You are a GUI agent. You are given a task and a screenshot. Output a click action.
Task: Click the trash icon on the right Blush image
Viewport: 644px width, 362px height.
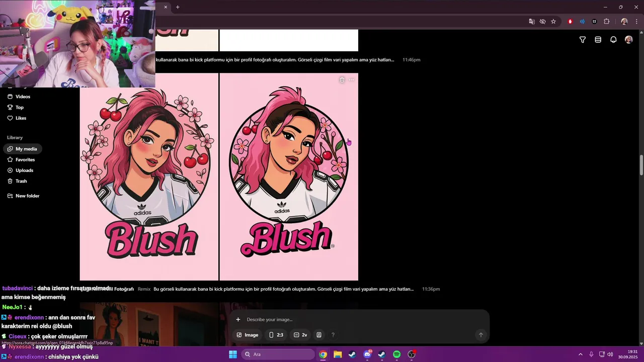tap(342, 80)
